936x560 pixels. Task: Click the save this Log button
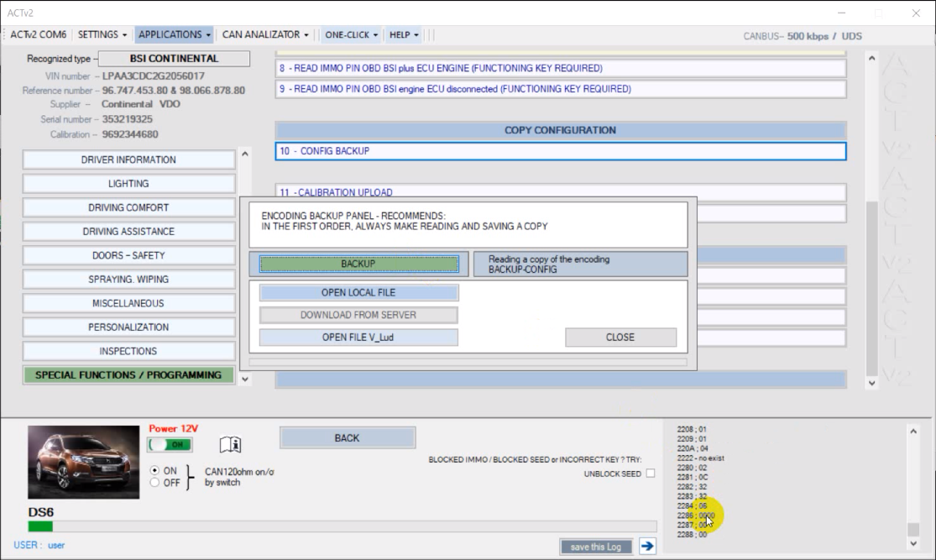(x=596, y=547)
